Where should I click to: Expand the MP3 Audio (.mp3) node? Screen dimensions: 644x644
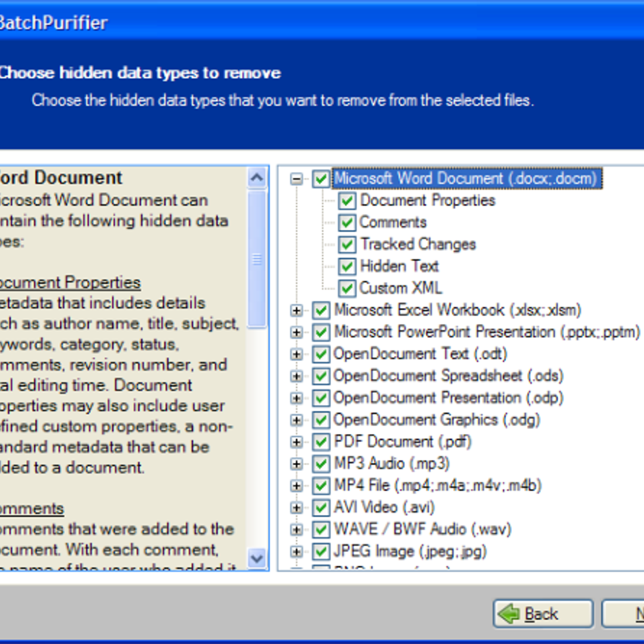[297, 464]
